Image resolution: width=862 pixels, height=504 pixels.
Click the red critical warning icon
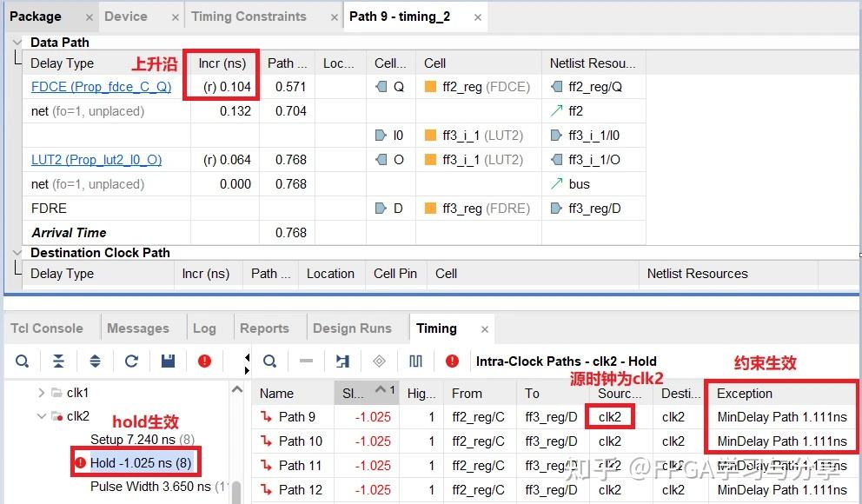(203, 361)
